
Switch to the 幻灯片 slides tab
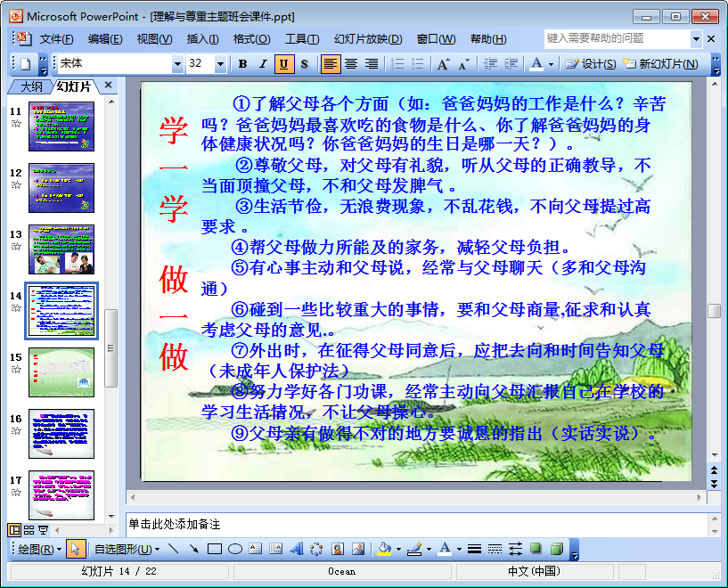tap(74, 86)
